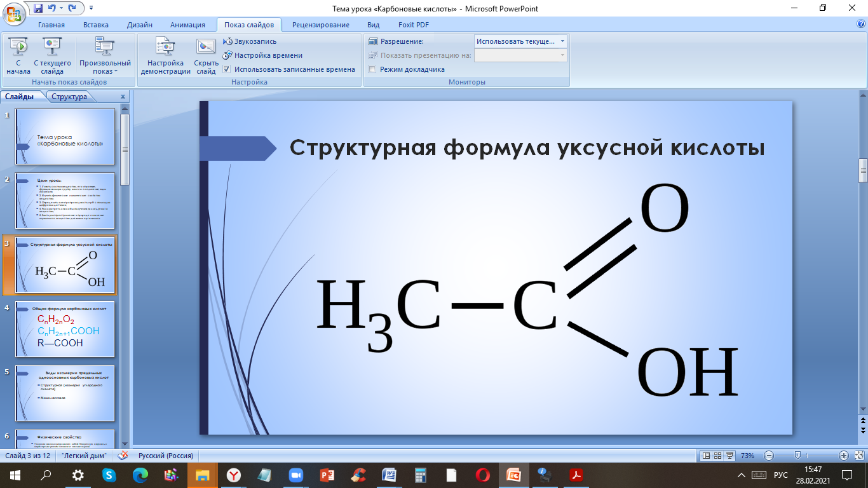Open the Анимация ribbon tab

click(187, 25)
